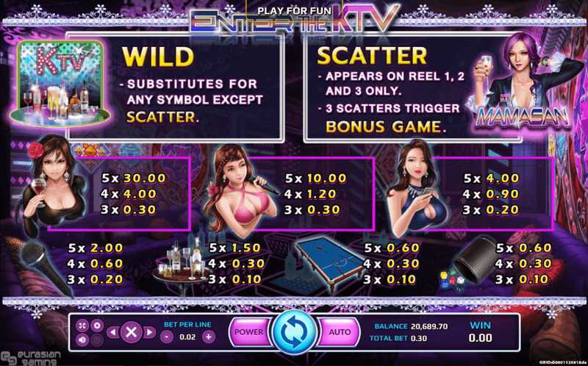The height and width of the screenshot is (366, 588).
Task: Select the KTV wild symbol image
Action: 61,83
